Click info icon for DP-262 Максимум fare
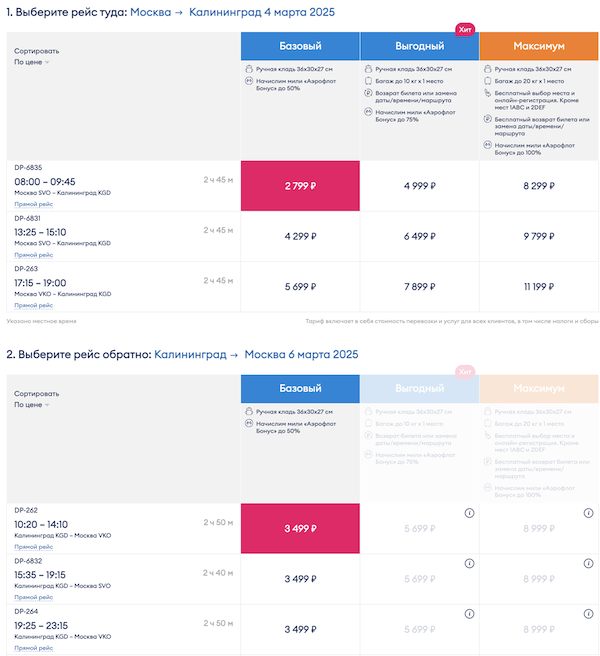 tap(589, 513)
